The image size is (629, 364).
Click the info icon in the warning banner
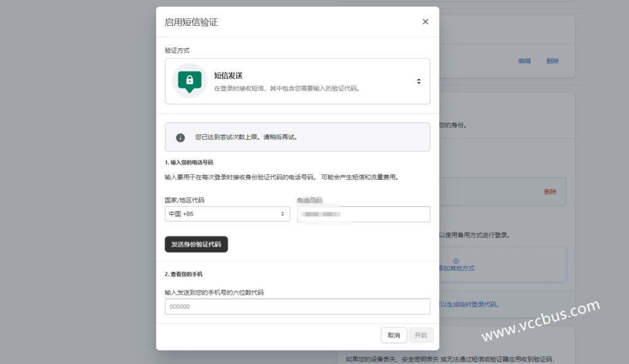click(181, 137)
